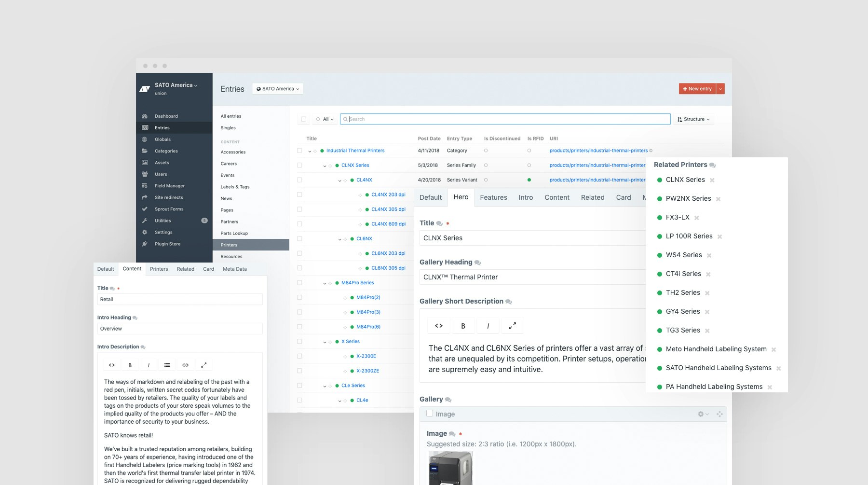The width and height of the screenshot is (868, 485).
Task: Expand Gallery Short Description editor to fullscreen
Action: pos(512,326)
